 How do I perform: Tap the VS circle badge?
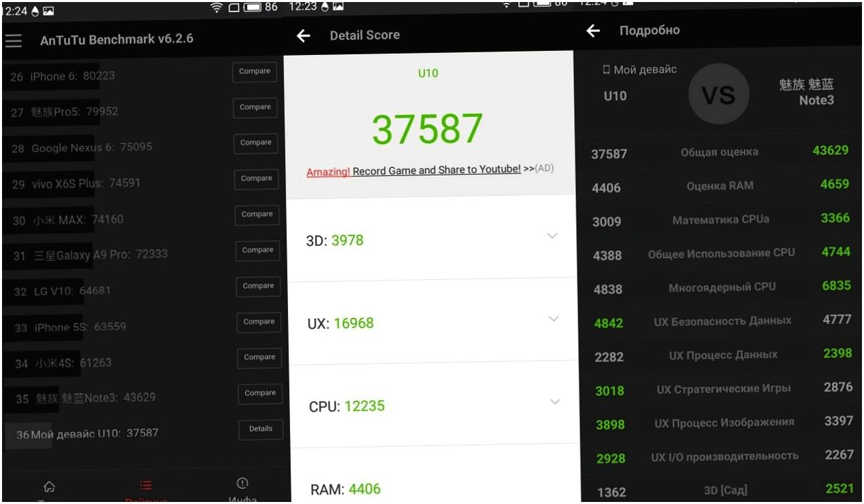click(x=719, y=94)
